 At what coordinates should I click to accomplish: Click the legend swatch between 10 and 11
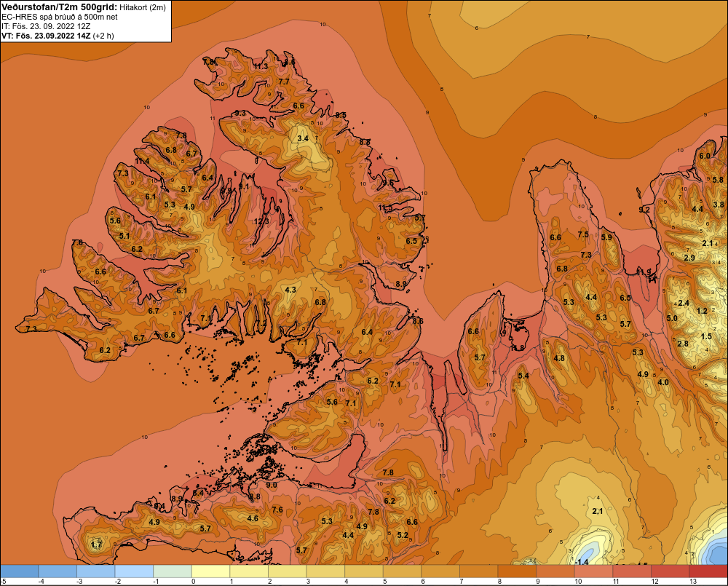click(593, 571)
